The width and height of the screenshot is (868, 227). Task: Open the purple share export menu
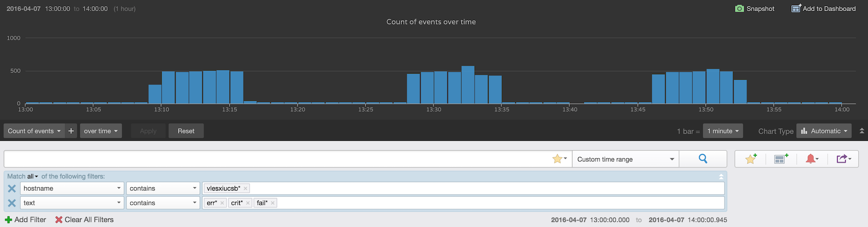pos(843,159)
